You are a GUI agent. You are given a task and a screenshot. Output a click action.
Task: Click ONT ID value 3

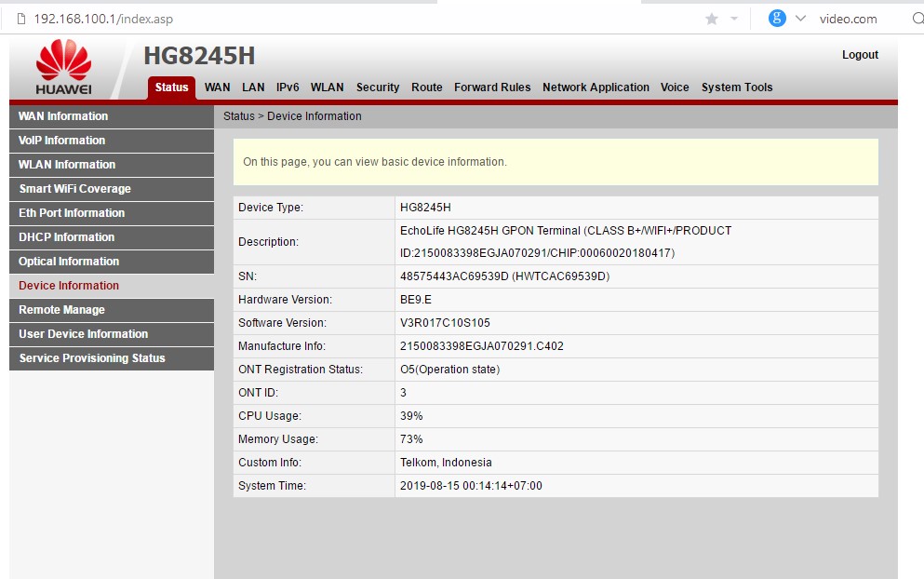pyautogui.click(x=403, y=393)
